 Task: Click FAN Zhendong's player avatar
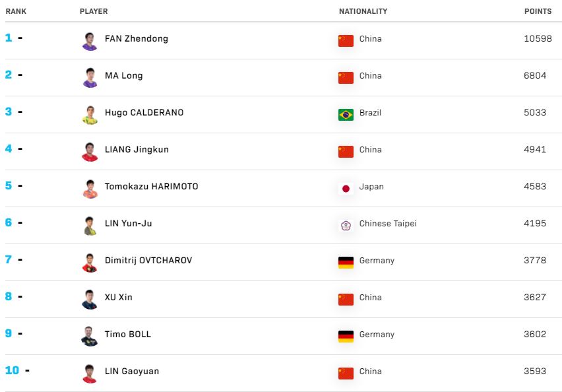pyautogui.click(x=90, y=40)
